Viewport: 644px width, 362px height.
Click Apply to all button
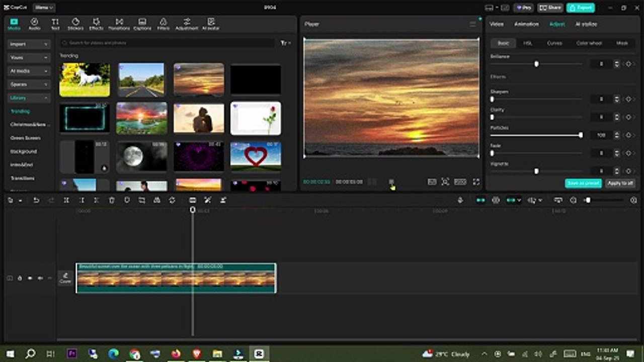(620, 184)
